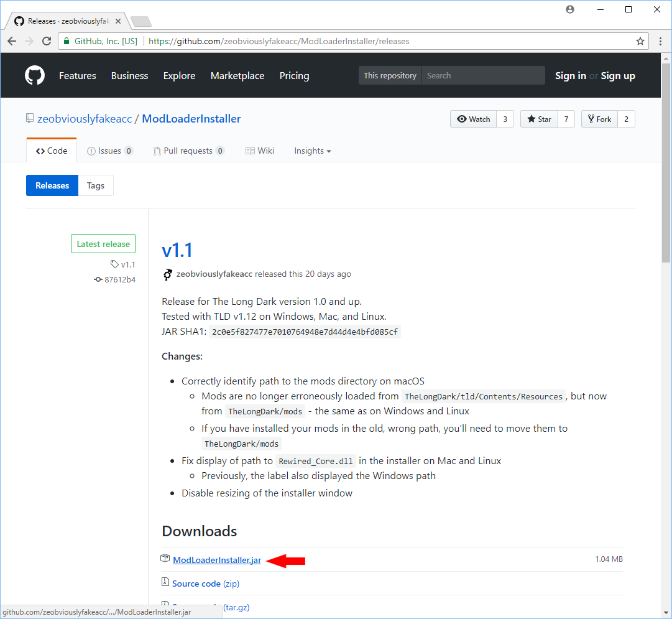The width and height of the screenshot is (672, 619).
Task: Click the GitHub octocat logo
Action: pos(35,75)
